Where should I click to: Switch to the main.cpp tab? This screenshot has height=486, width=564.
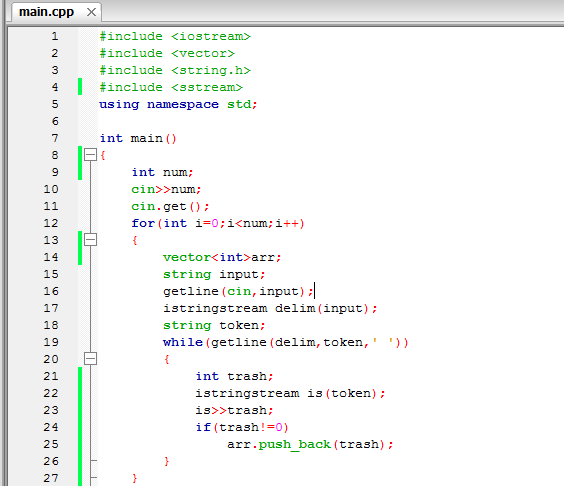46,12
